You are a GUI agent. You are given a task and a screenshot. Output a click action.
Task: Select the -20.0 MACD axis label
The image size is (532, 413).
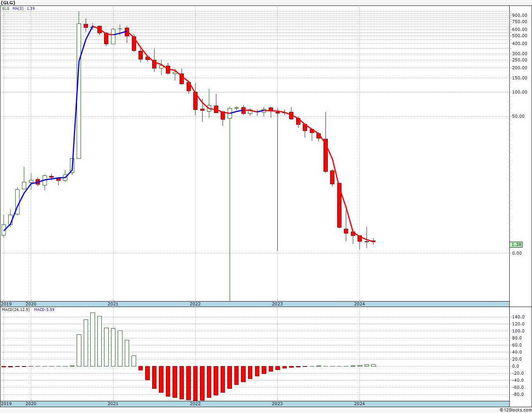click(519, 373)
